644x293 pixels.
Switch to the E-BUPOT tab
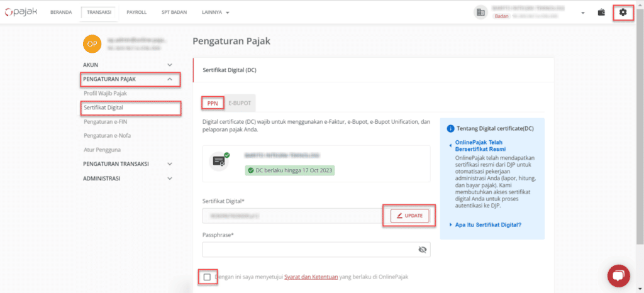click(240, 103)
